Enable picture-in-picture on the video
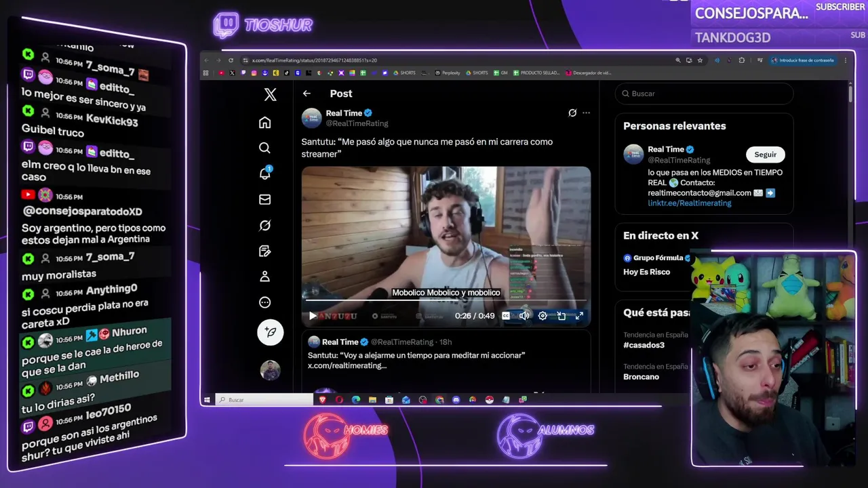The width and height of the screenshot is (868, 488). click(561, 316)
